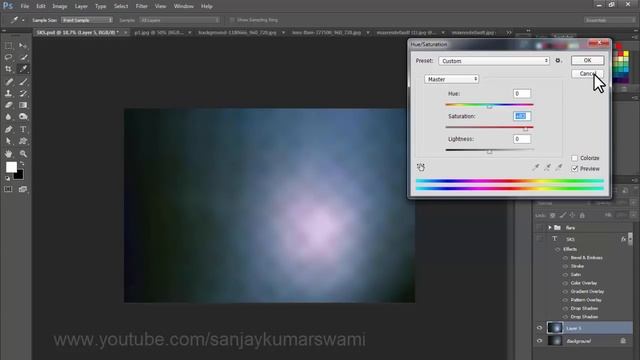This screenshot has width=640, height=360.
Task: Click the Hue slider track
Action: click(489, 104)
